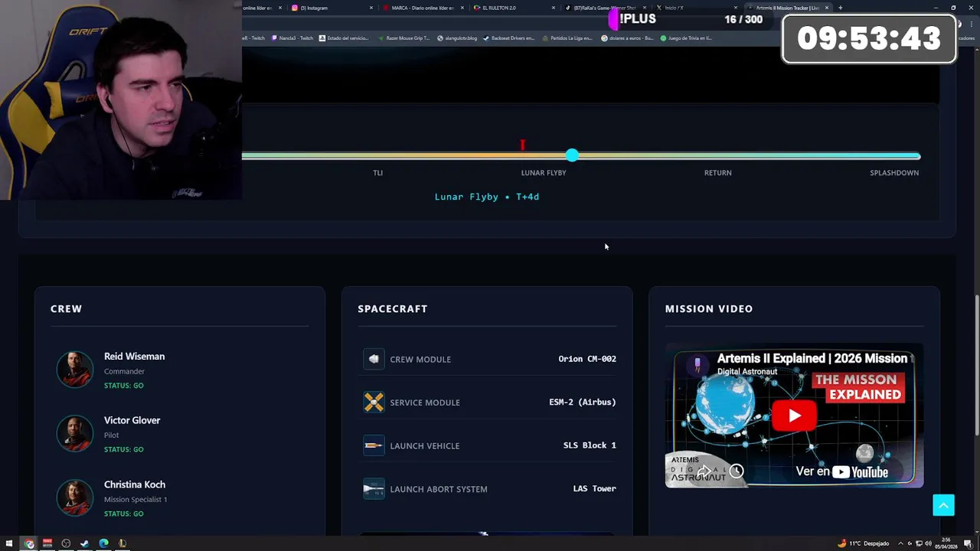This screenshot has width=980, height=551.
Task: Click the Launch Abort System icon
Action: click(374, 488)
